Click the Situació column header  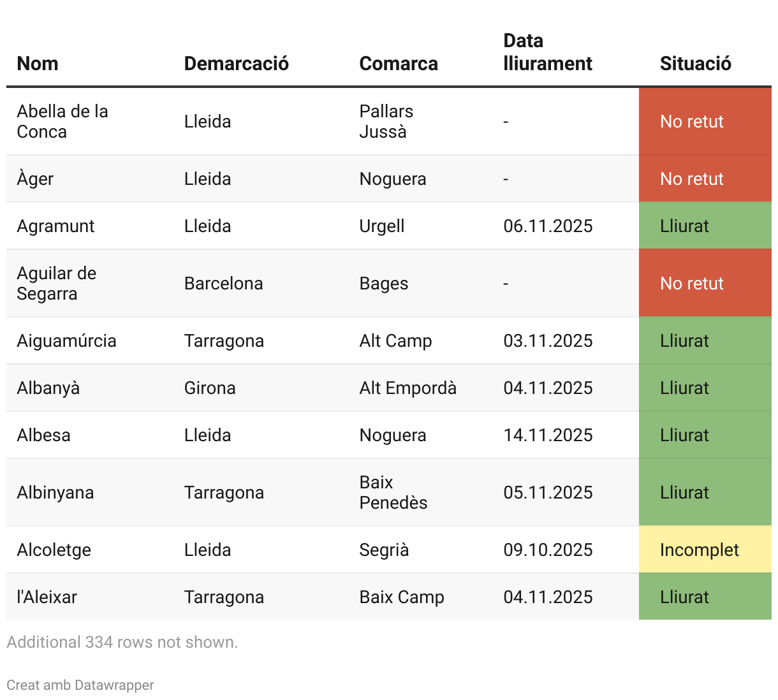pos(695,64)
